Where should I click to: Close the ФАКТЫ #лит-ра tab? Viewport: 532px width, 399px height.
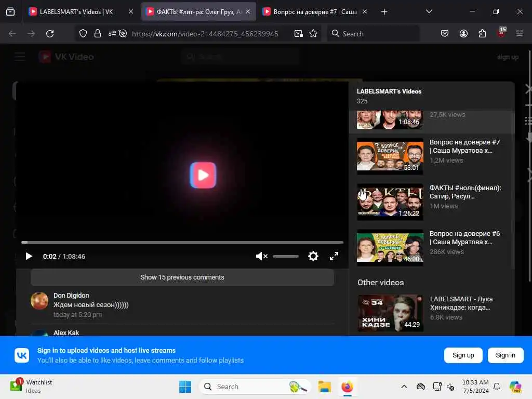click(248, 11)
